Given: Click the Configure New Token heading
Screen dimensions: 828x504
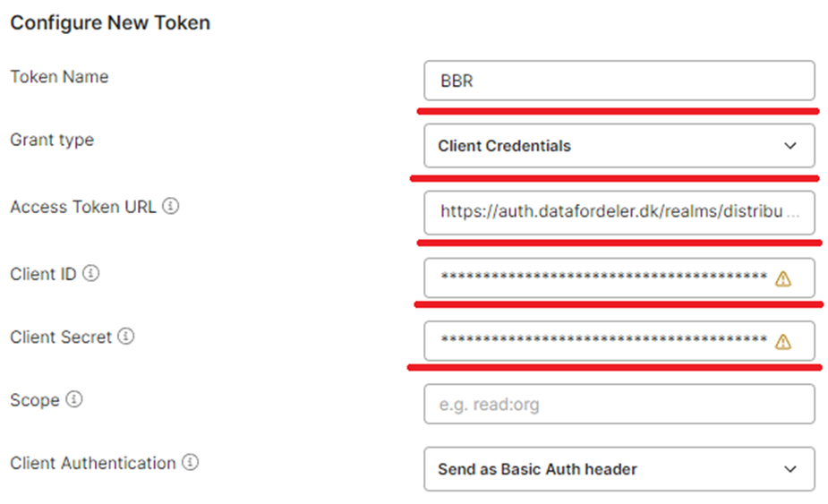Looking at the screenshot, I should click(x=110, y=22).
